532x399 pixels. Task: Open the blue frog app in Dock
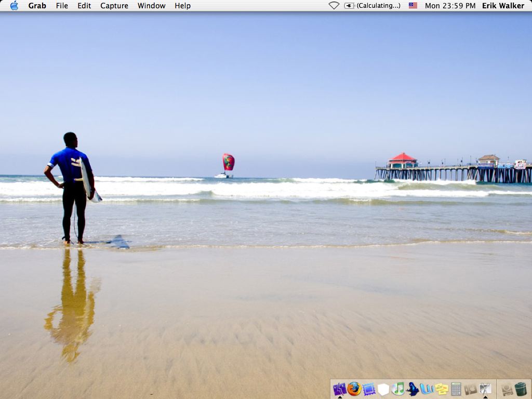pos(413,389)
